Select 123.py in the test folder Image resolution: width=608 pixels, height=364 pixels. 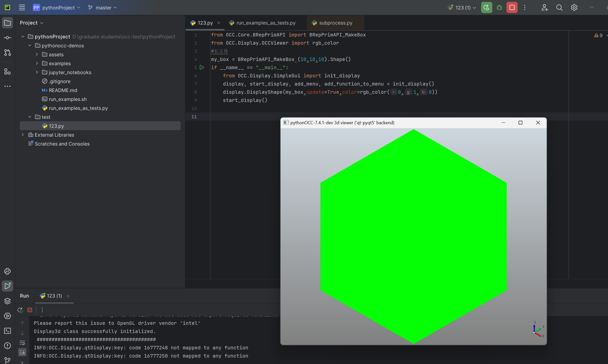[100, 126]
